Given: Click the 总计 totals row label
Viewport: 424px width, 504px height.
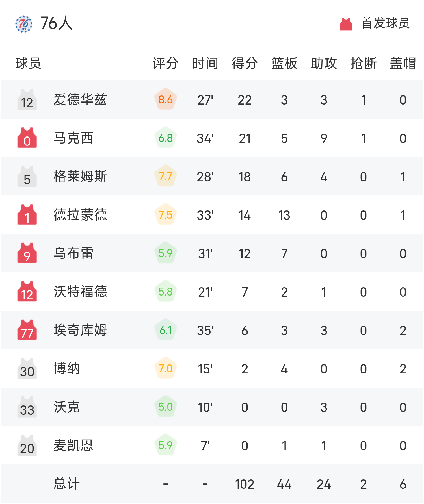Looking at the screenshot, I should [67, 484].
